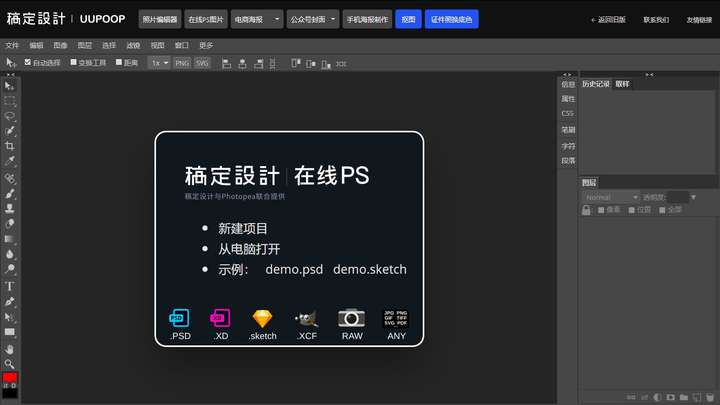Select the Path Selection tool

tap(9, 317)
